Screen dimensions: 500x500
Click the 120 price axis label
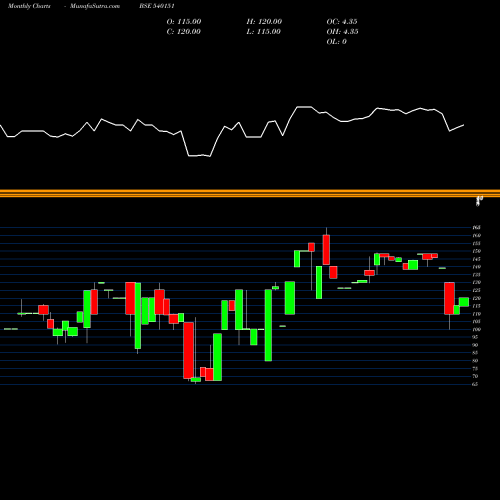[x=476, y=298]
